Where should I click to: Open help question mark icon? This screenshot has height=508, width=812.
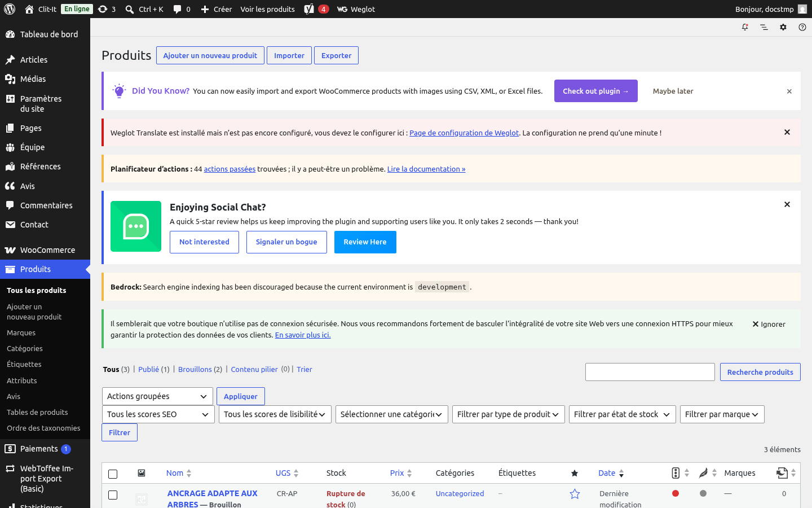point(802,27)
